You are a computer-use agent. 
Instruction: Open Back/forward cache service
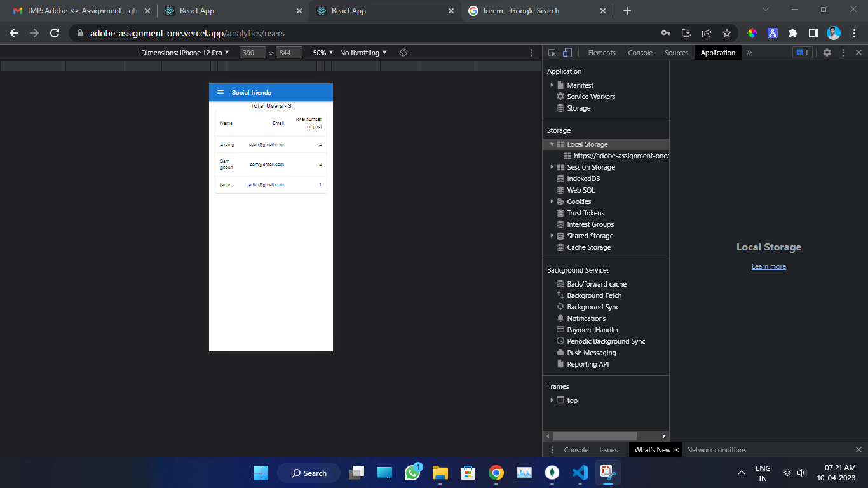click(x=597, y=284)
